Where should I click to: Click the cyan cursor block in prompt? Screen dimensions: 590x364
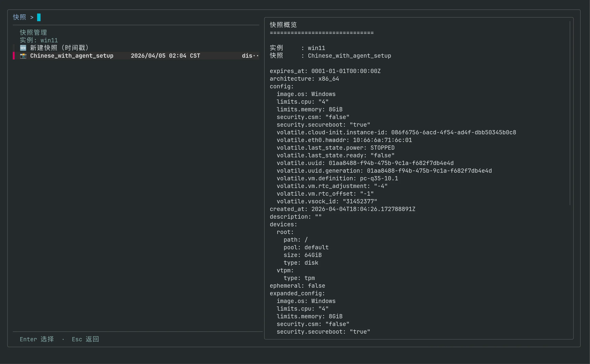point(39,17)
